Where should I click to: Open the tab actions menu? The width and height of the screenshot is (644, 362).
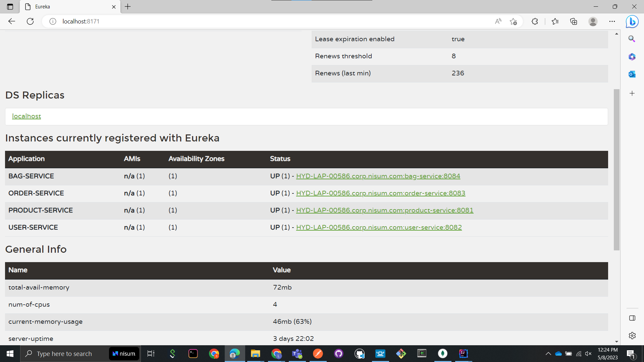(10, 7)
